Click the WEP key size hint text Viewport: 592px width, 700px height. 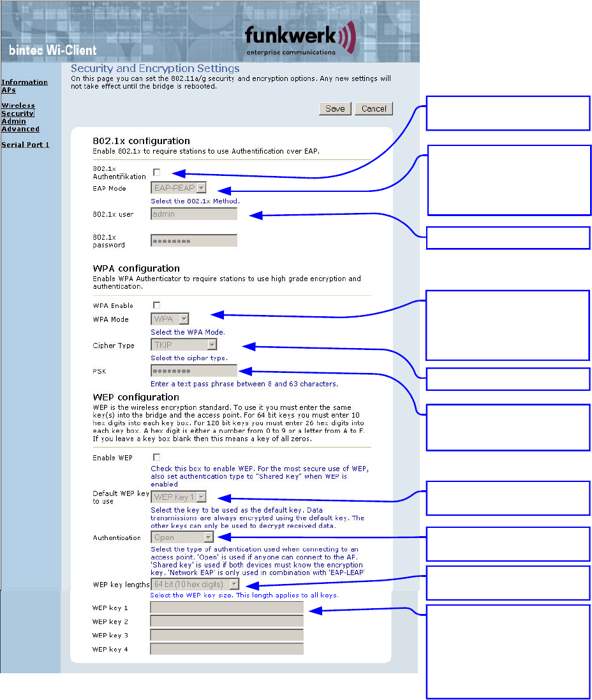tap(244, 595)
